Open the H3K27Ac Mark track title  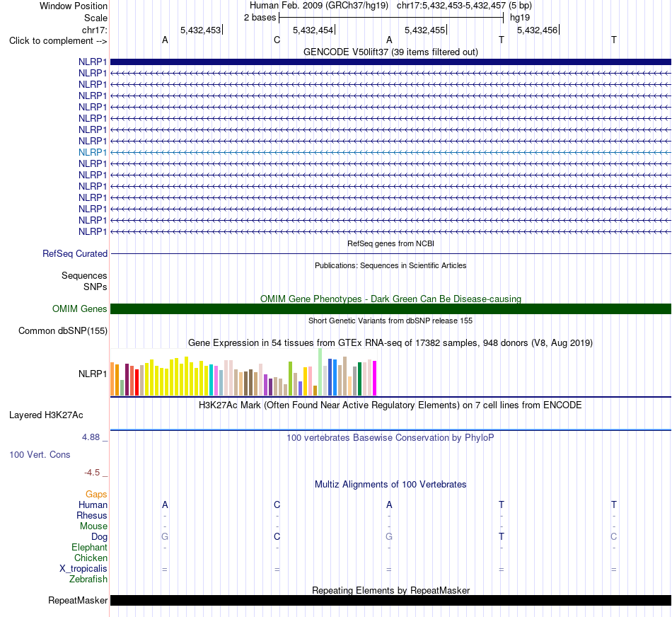(390, 405)
